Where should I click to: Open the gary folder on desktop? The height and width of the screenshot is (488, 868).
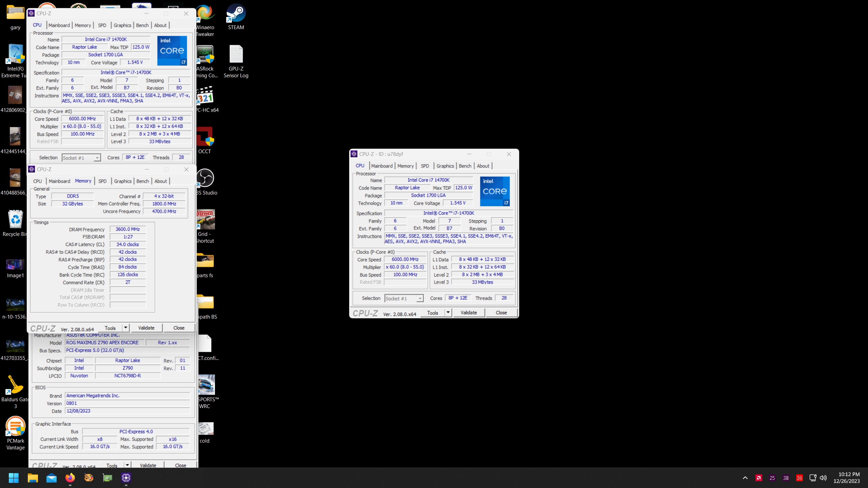15,17
